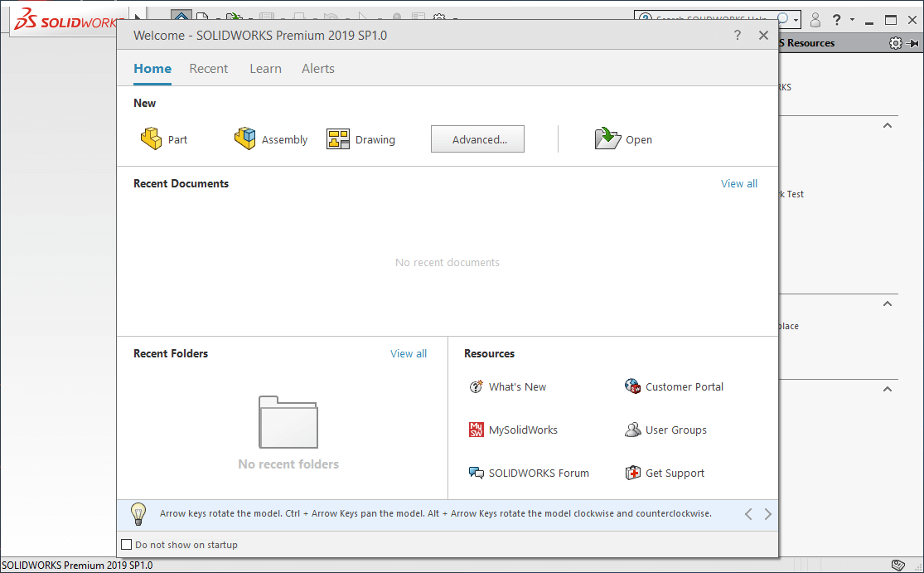Collapse last task pane section chevron
Image resolution: width=924 pixels, height=573 pixels.
click(x=888, y=389)
